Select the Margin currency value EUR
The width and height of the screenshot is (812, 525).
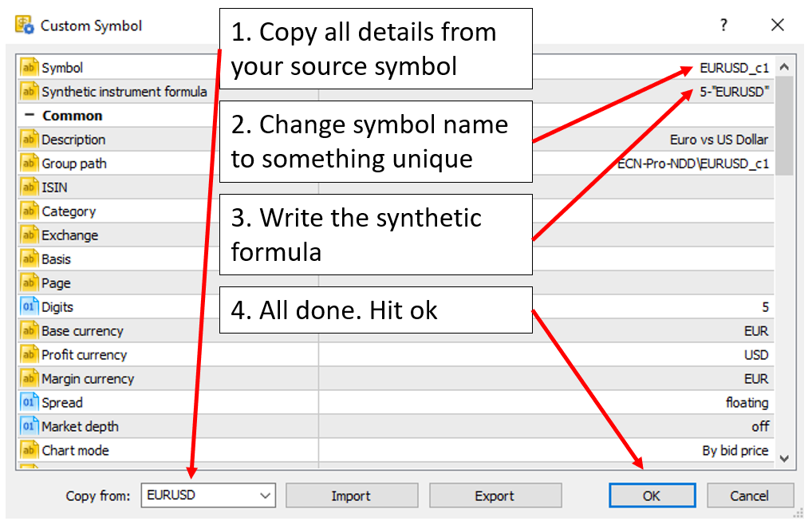756,378
